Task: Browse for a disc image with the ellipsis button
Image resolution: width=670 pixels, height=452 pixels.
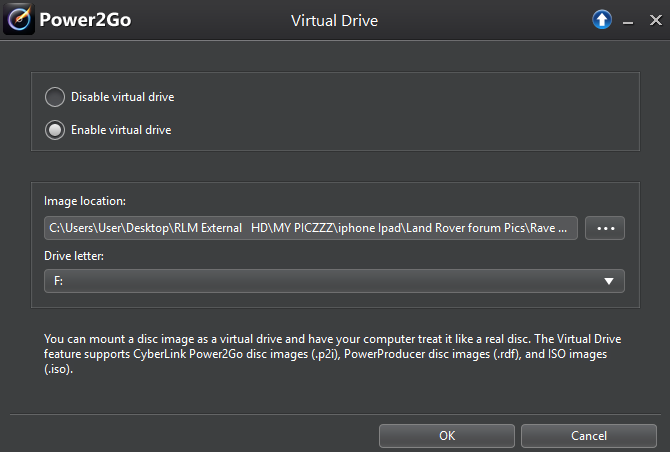Action: 605,228
